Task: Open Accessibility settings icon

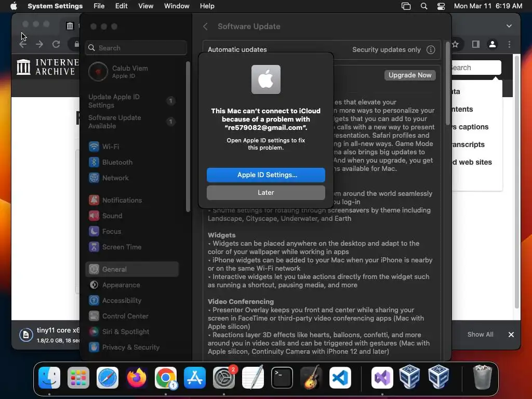Action: 94,301
